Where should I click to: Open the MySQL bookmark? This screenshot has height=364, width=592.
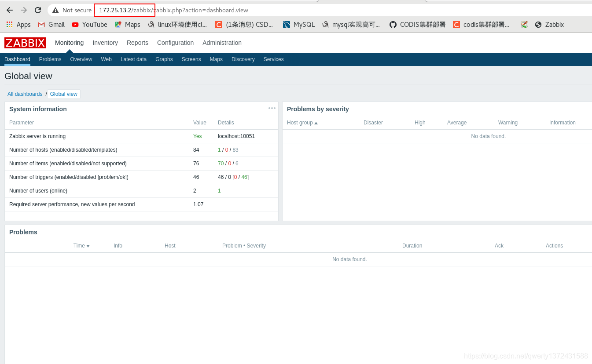(299, 25)
